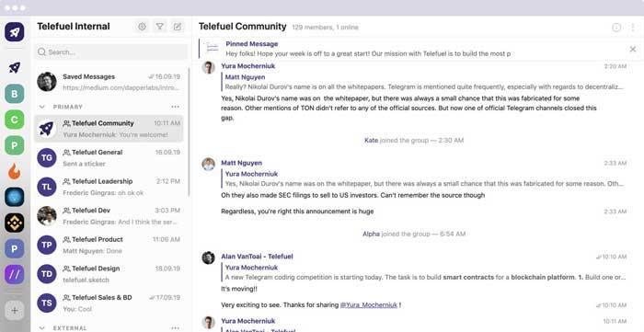The image size is (644, 332).
Task: Open the Telefuel Design chat
Action: 109,274
